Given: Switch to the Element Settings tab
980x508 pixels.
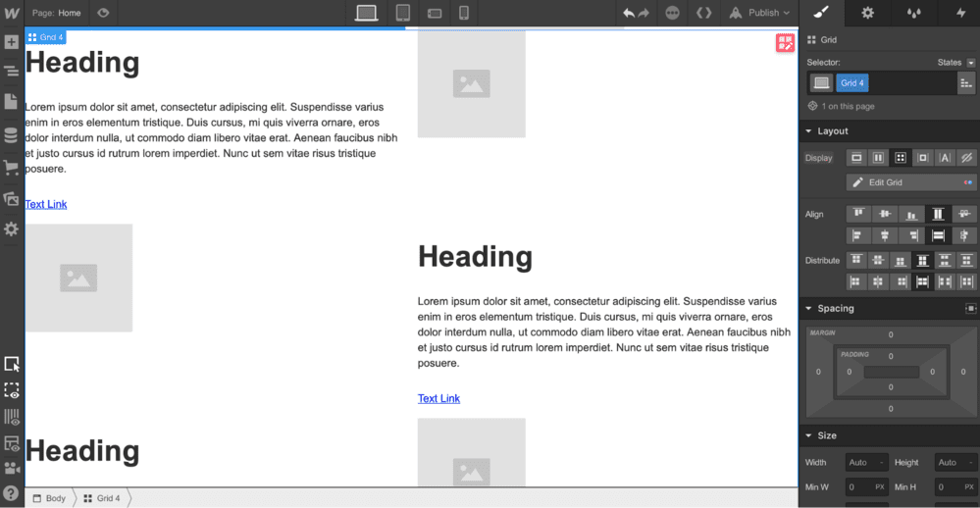Looking at the screenshot, I should click(867, 13).
